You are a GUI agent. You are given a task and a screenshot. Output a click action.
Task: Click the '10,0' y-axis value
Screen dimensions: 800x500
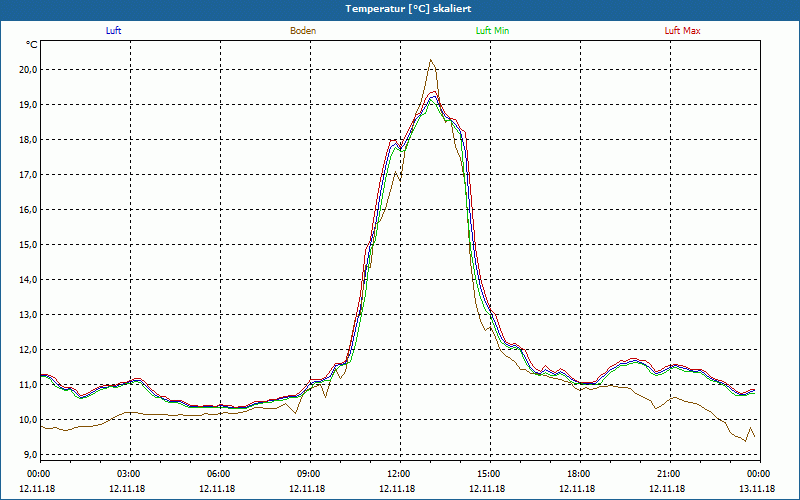[29, 420]
